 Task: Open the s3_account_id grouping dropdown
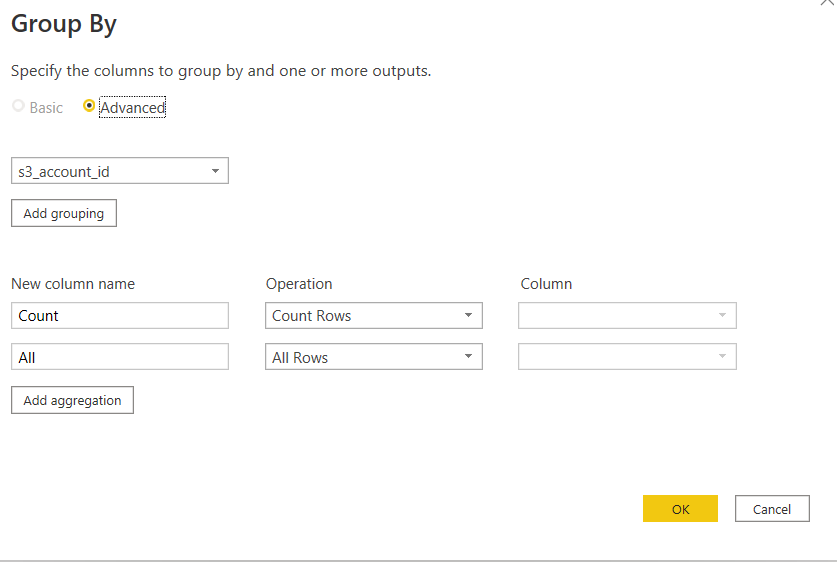coord(120,171)
